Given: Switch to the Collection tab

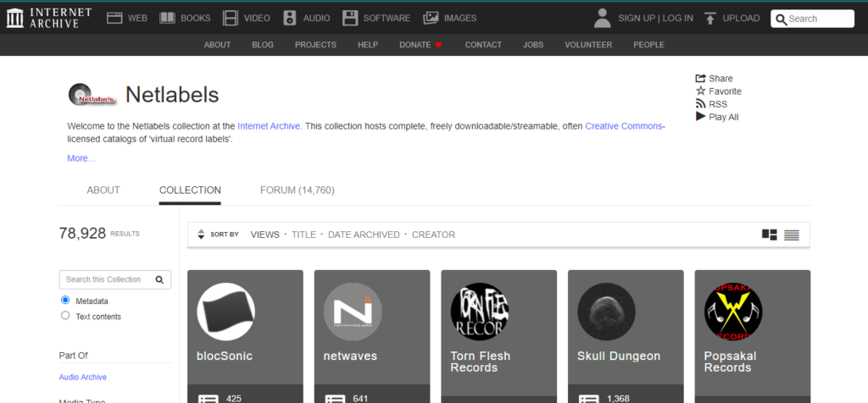Looking at the screenshot, I should click(190, 190).
